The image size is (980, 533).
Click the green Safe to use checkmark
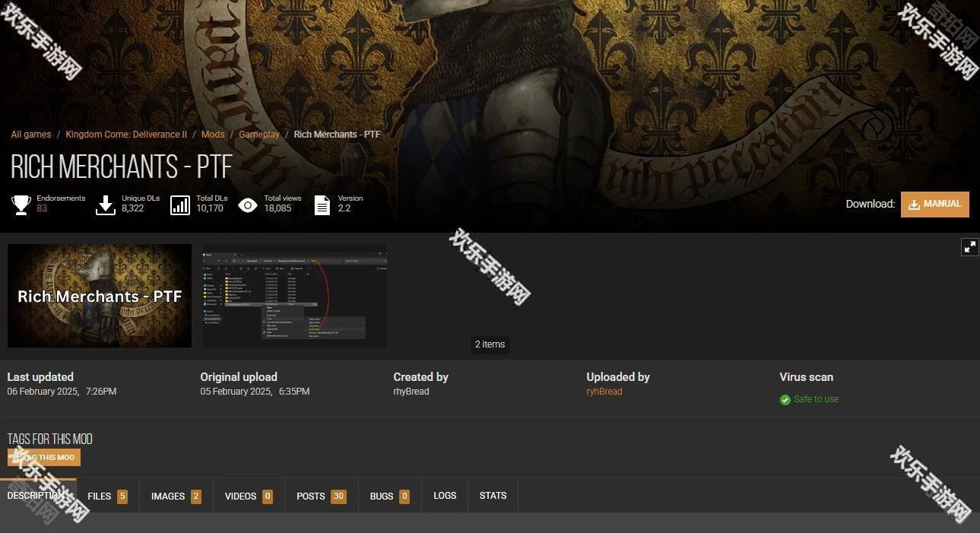785,399
